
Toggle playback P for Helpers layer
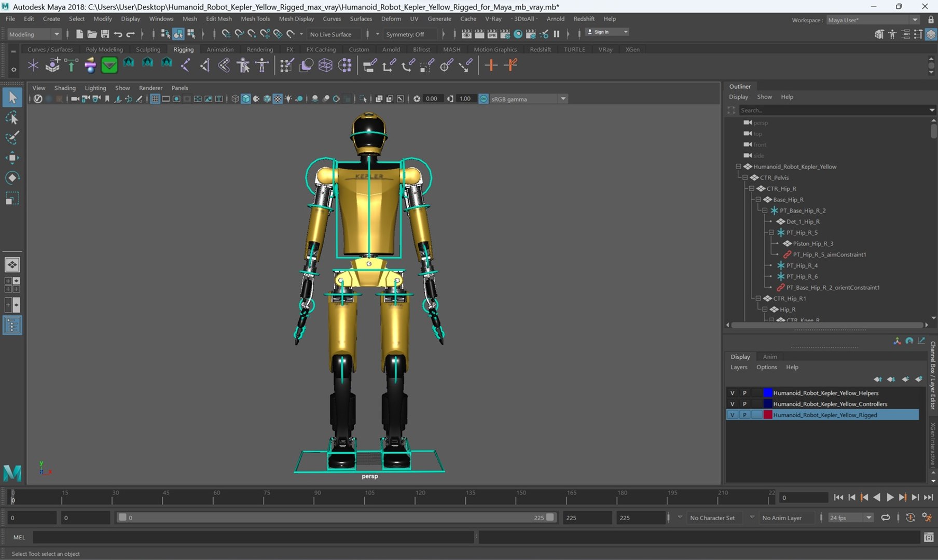(x=744, y=393)
